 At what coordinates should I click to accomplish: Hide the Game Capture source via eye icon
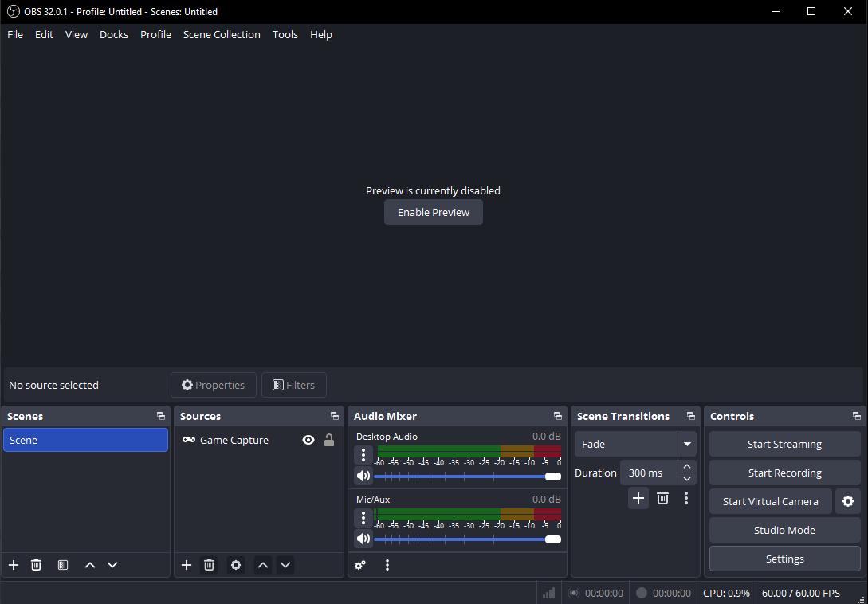tap(308, 440)
